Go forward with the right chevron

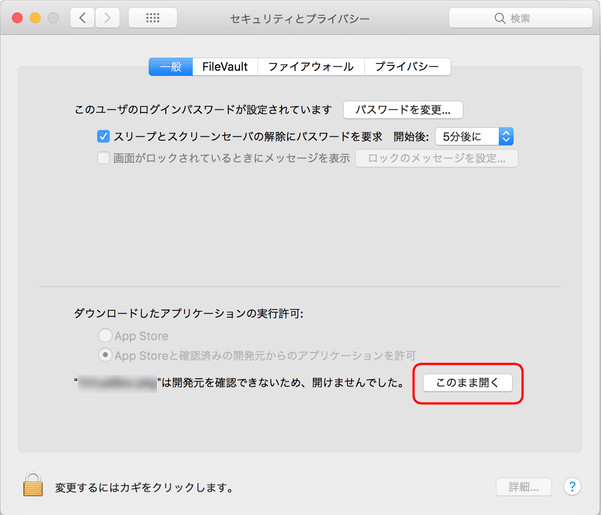coord(107,18)
